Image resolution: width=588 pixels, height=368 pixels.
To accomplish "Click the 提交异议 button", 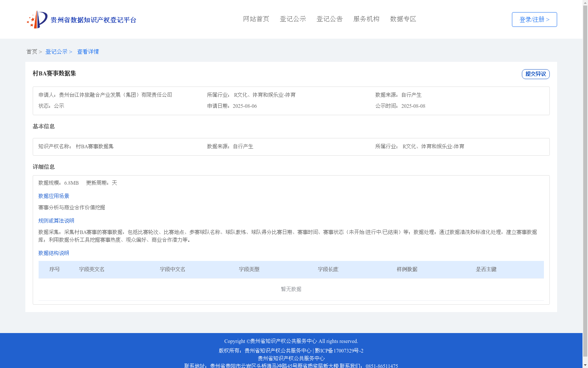I will point(535,74).
